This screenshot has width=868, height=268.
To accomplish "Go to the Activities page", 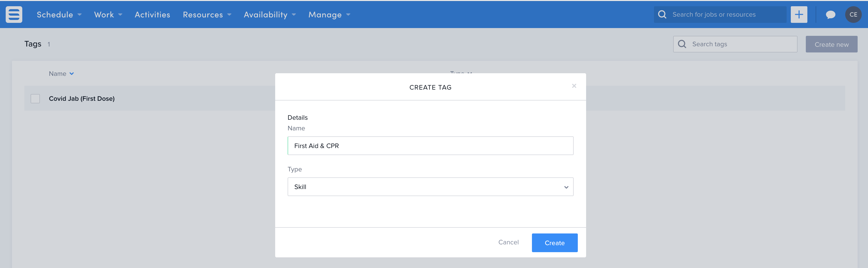I will click(152, 15).
